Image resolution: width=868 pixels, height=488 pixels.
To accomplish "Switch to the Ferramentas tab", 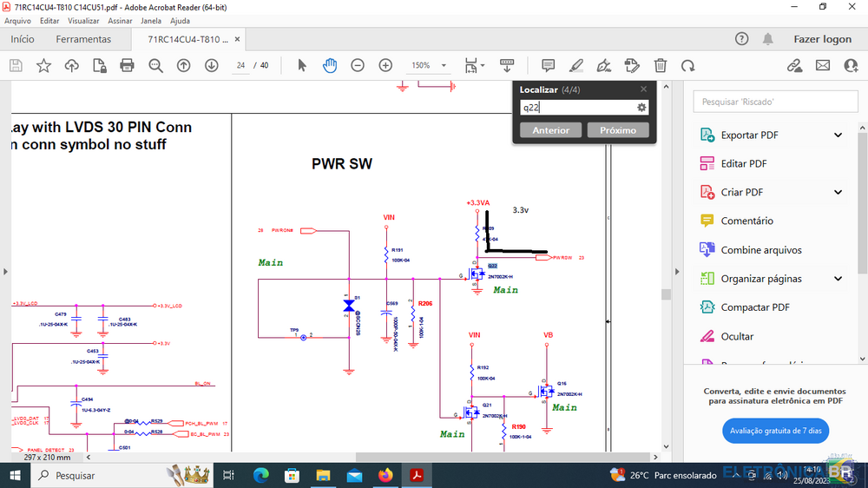I will (83, 39).
